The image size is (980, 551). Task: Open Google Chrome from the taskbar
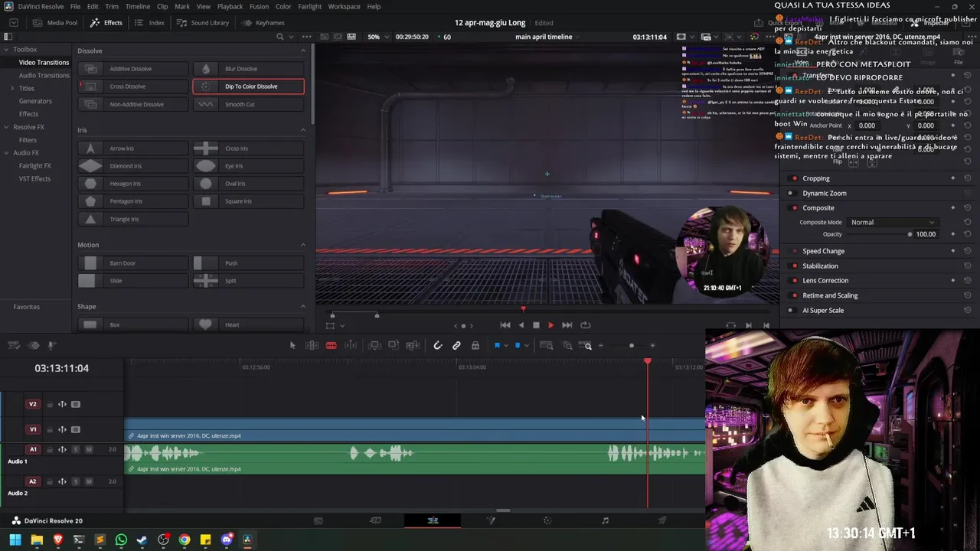(x=185, y=540)
